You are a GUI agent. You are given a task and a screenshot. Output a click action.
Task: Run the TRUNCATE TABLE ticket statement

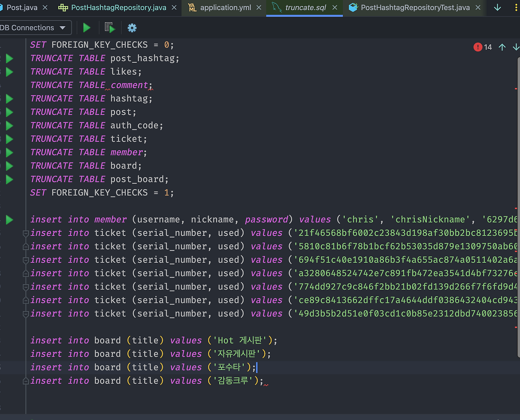click(9, 139)
